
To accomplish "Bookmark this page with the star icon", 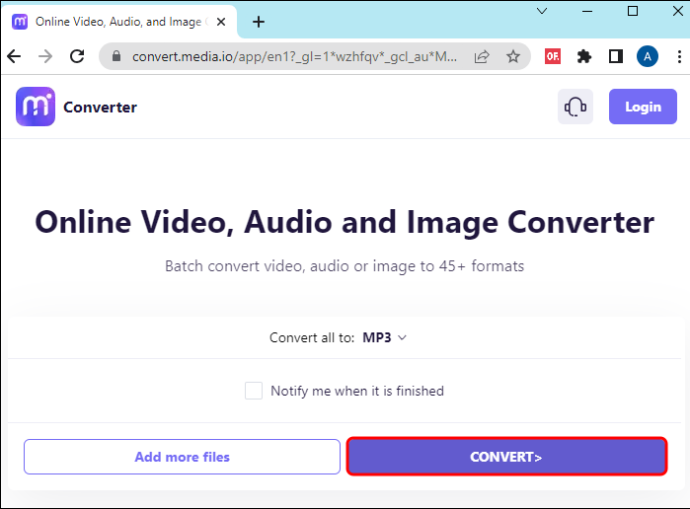I will [x=513, y=56].
